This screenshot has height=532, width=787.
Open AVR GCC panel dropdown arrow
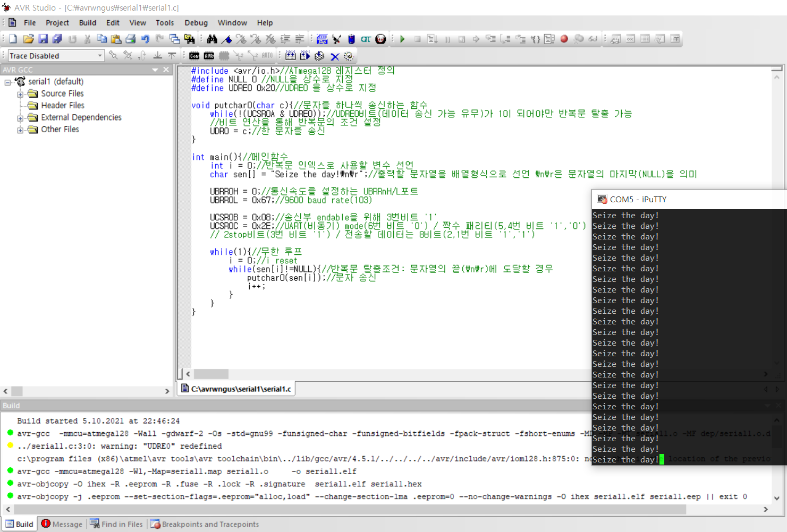pos(155,70)
